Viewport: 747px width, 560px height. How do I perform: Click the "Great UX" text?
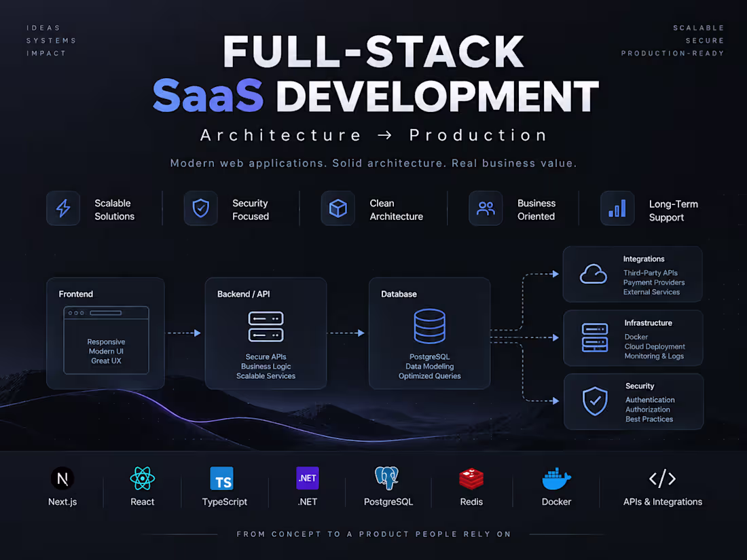pos(106,361)
